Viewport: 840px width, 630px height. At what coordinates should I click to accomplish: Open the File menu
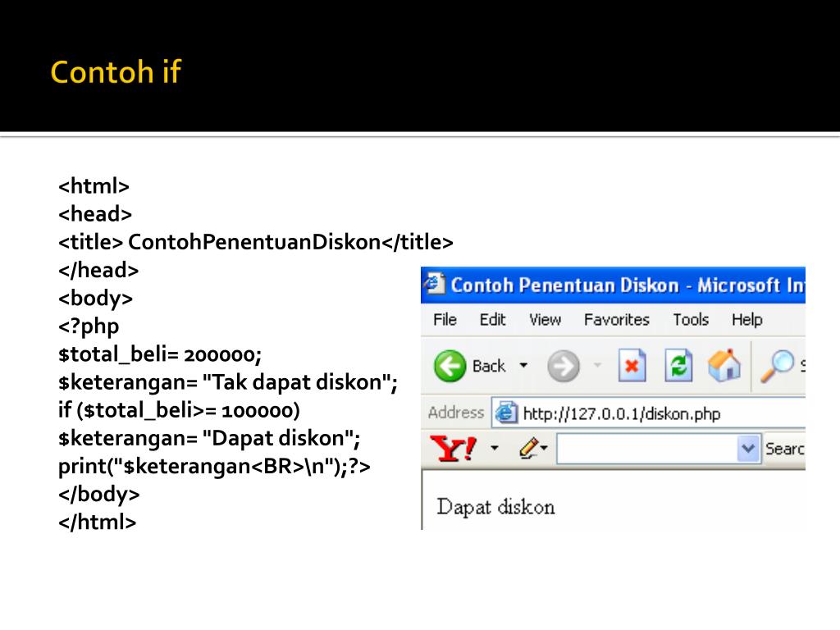pos(445,319)
